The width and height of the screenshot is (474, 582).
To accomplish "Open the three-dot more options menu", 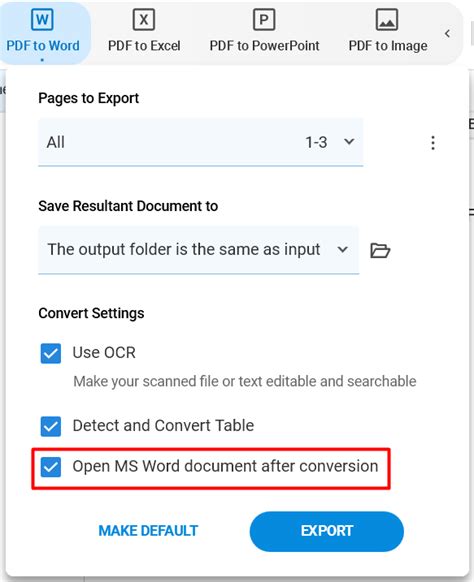I will (433, 143).
